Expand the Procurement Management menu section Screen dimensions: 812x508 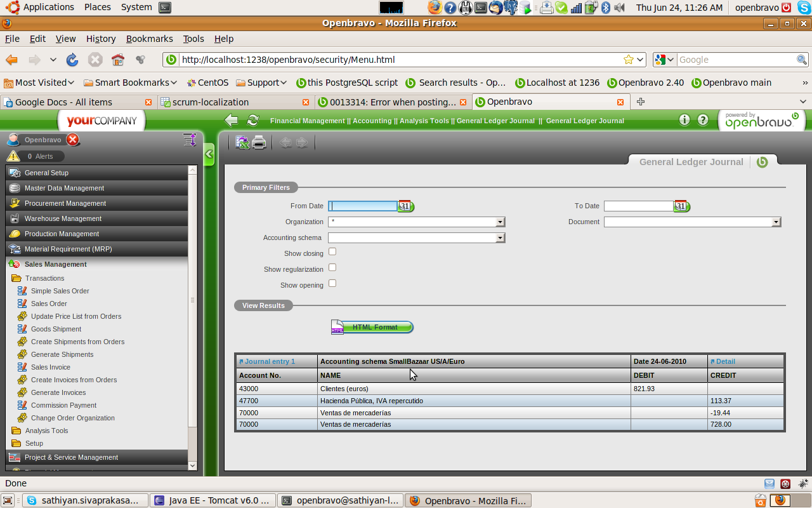click(97, 203)
